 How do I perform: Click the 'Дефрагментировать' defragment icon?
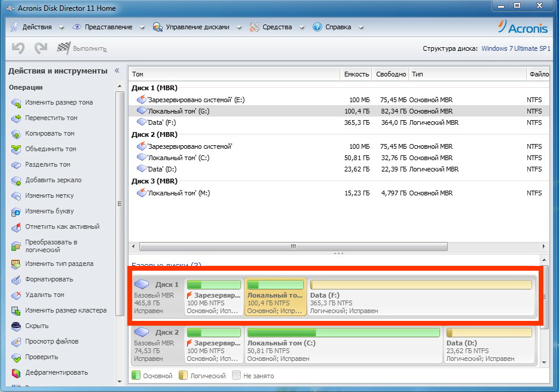tap(16, 373)
